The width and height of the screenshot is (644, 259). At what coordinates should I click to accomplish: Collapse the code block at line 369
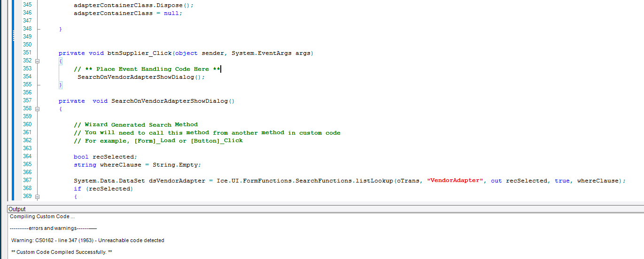[38, 197]
